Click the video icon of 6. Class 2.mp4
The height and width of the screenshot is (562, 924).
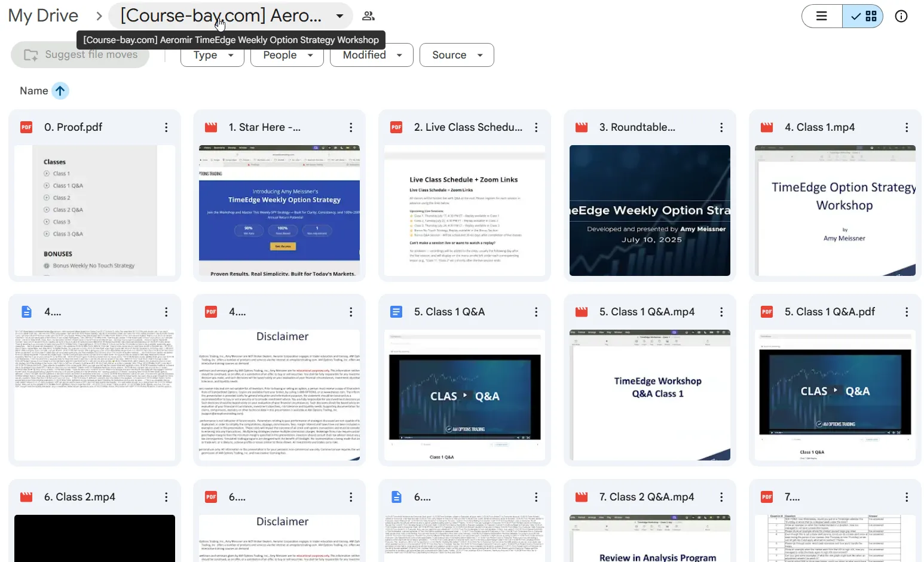coord(26,497)
